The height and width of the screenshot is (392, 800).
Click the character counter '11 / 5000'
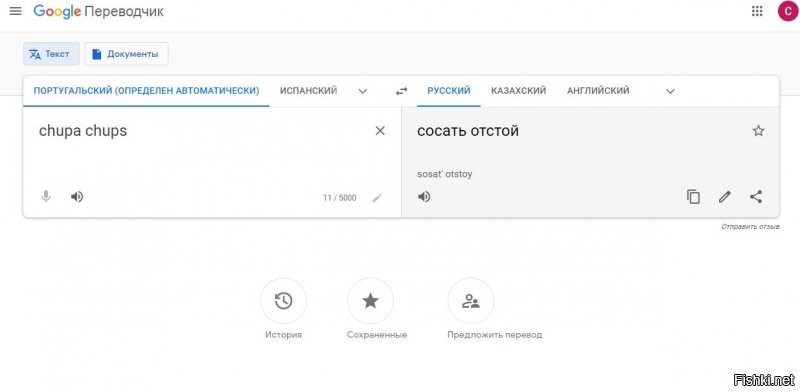(340, 198)
